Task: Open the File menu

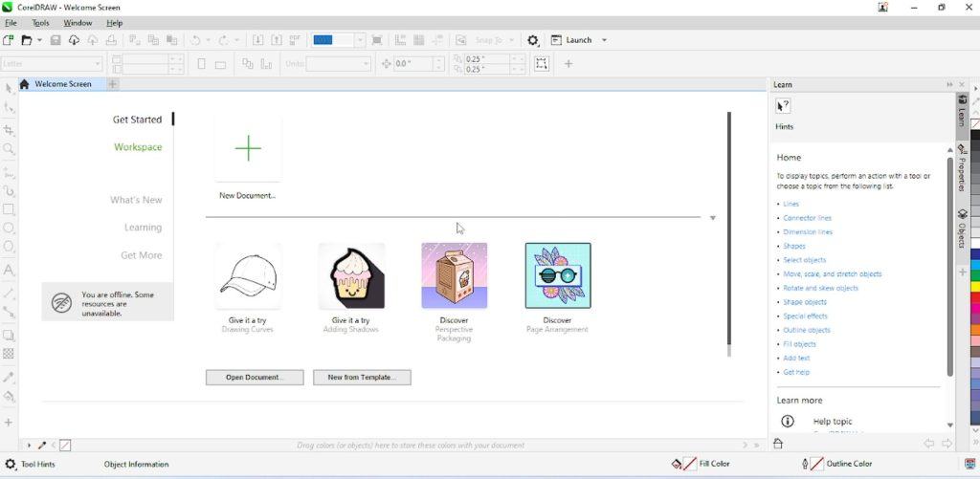Action: pyautogui.click(x=11, y=23)
